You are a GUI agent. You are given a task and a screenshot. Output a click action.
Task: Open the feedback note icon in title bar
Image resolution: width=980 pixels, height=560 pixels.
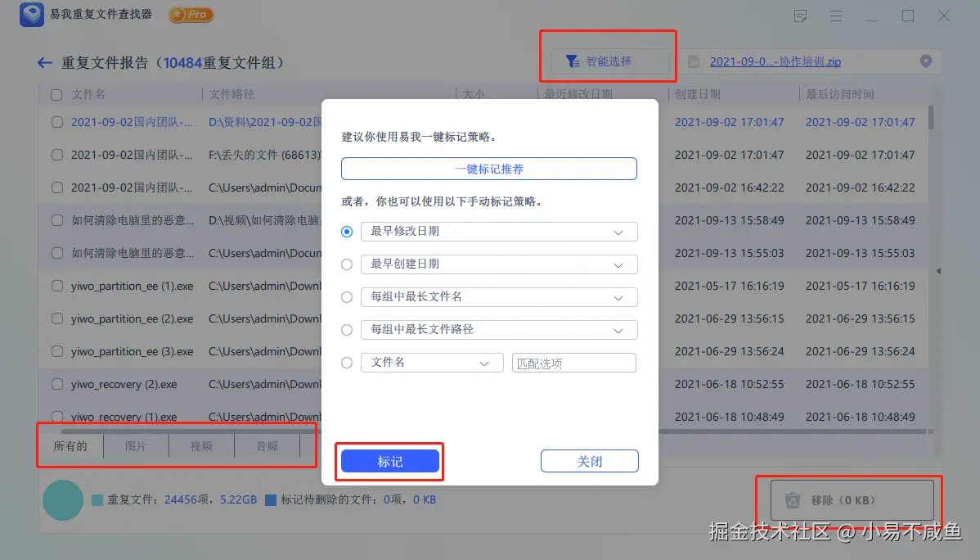(800, 16)
